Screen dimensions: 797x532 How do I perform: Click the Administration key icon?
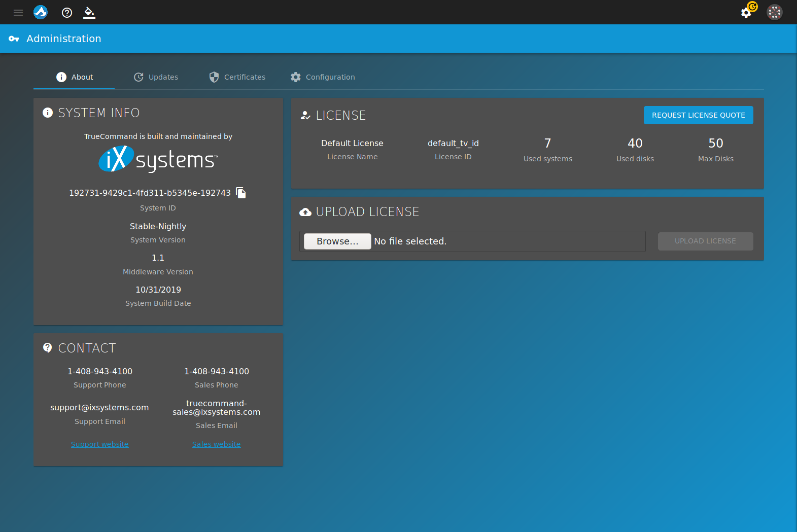pos(14,39)
